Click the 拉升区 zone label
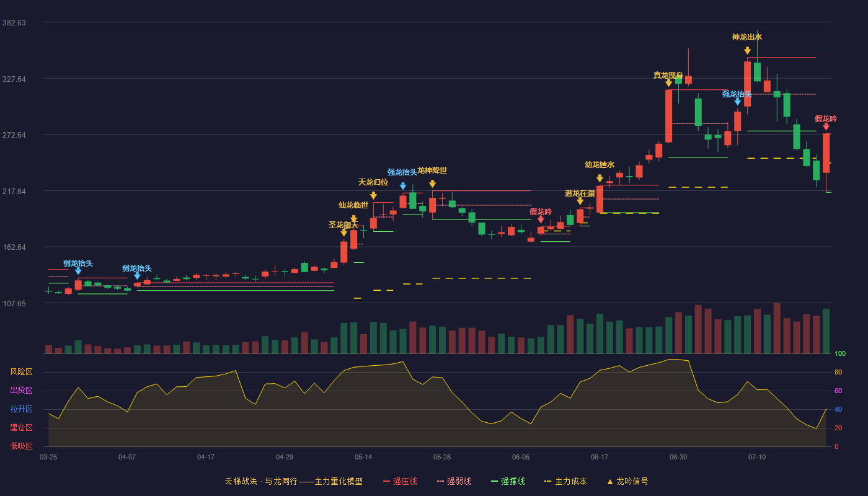 coord(21,409)
